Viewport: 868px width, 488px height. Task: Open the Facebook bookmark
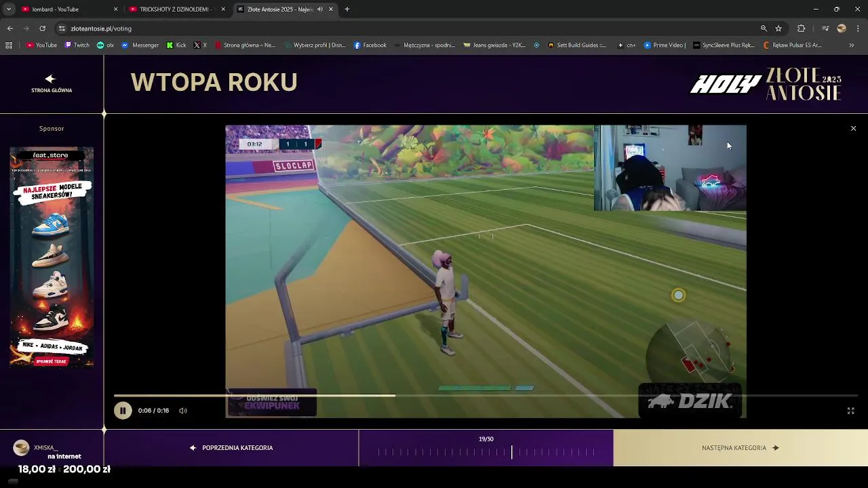(370, 45)
